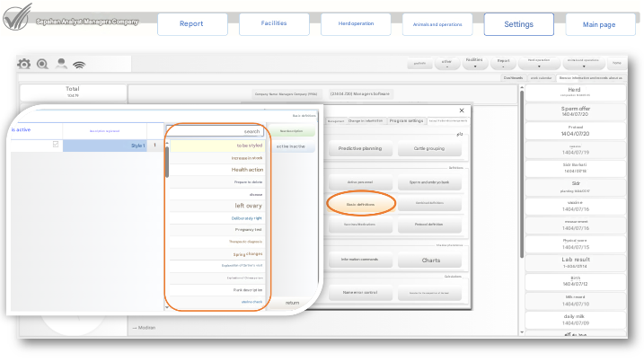Click the Cattle grouping button
Image resolution: width=644 pixels, height=362 pixels.
click(429, 148)
